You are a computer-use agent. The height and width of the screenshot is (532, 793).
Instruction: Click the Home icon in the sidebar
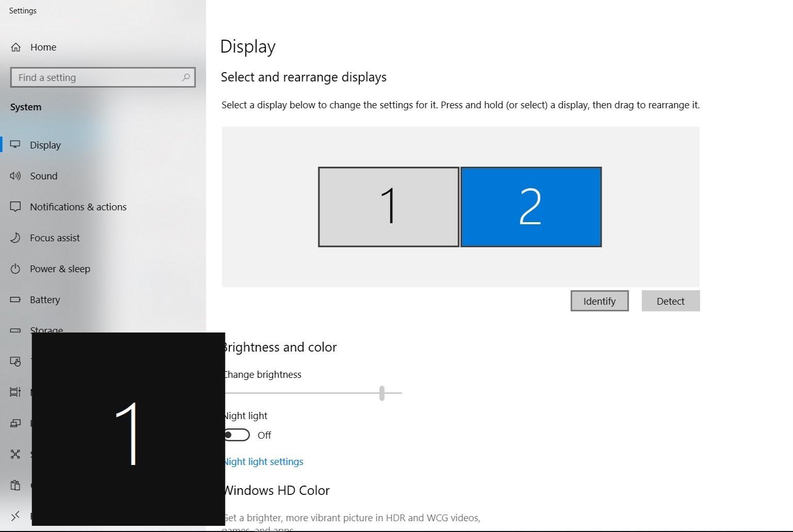click(16, 47)
